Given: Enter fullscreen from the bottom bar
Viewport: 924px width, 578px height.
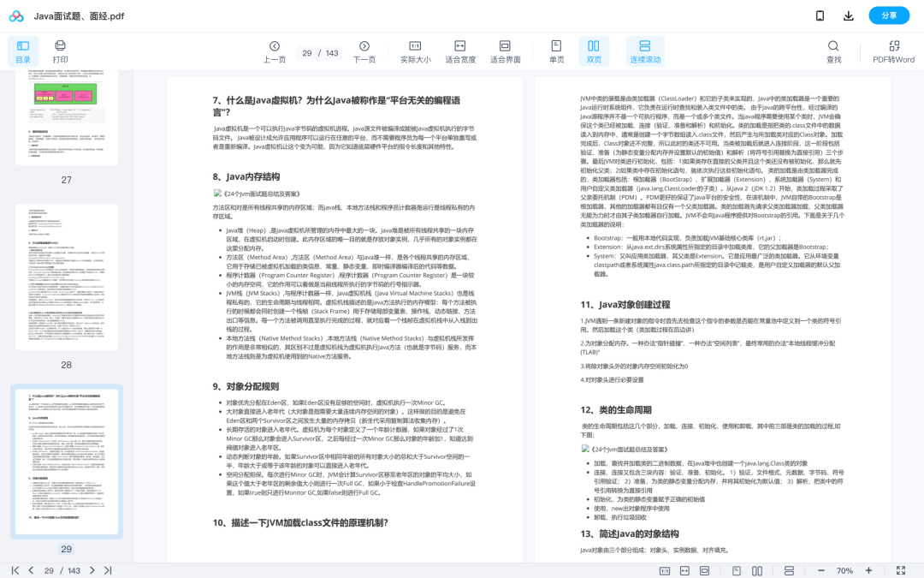Looking at the screenshot, I should (900, 570).
